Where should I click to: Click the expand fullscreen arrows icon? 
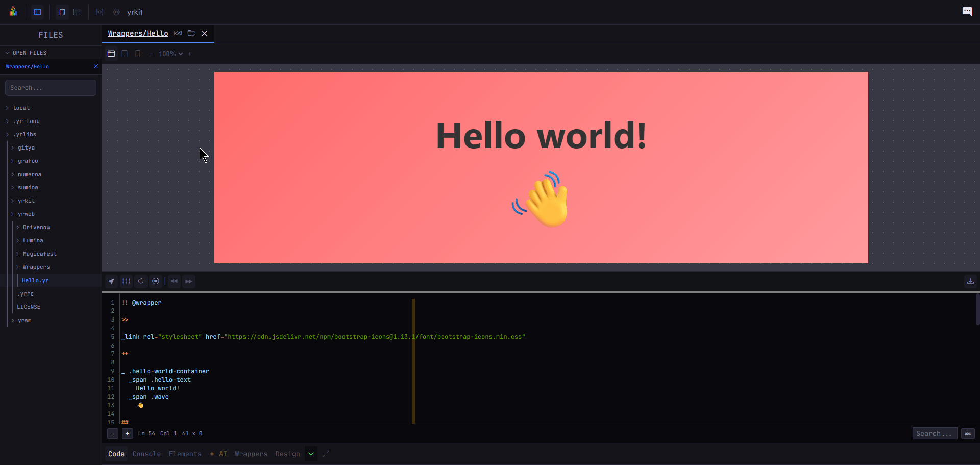coord(326,454)
